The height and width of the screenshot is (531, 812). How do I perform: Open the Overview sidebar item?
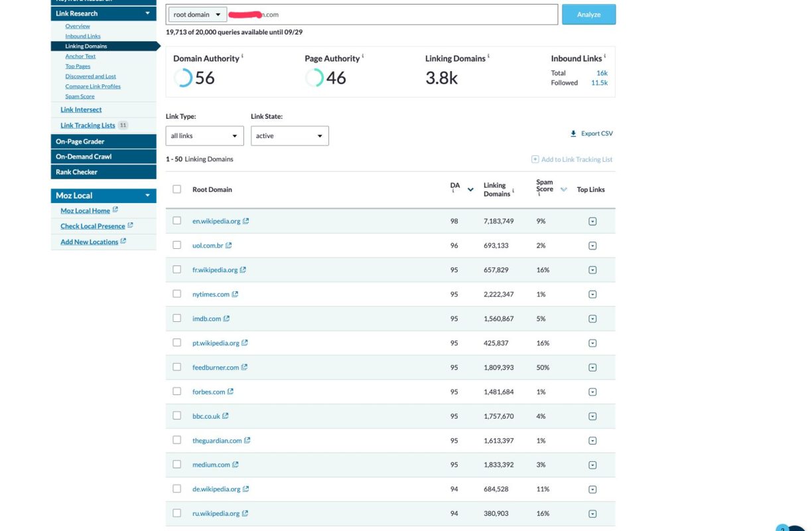pos(78,26)
